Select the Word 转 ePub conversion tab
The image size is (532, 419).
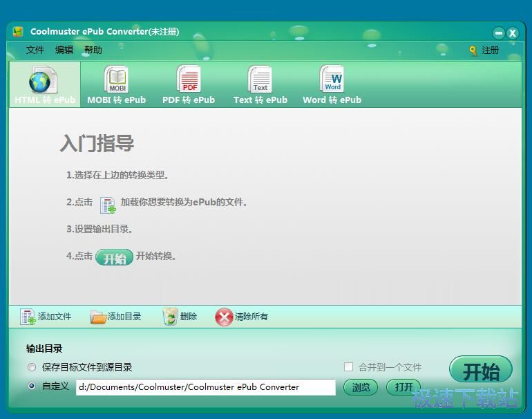[332, 84]
